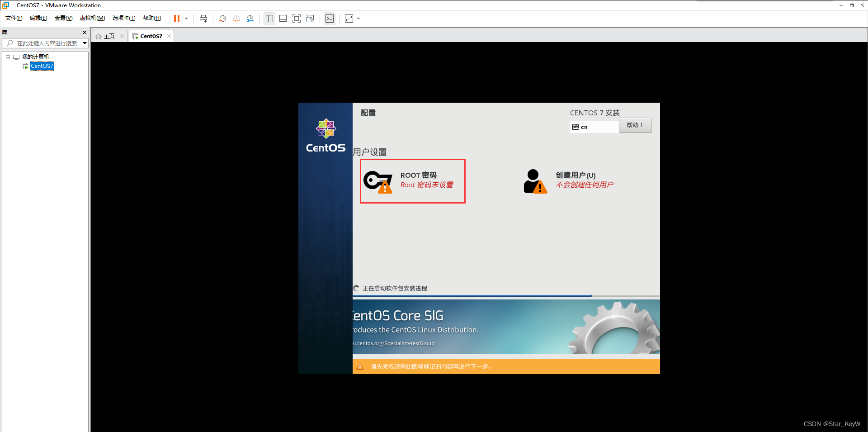Screen dimensions: 868x432
Task: Toggle the thumbnail bar view icon
Action: (283, 19)
